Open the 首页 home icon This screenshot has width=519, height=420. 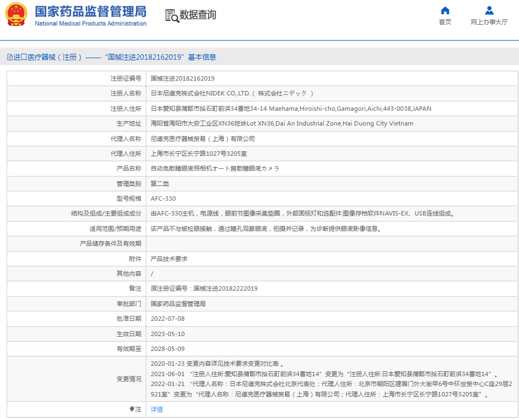tap(445, 9)
